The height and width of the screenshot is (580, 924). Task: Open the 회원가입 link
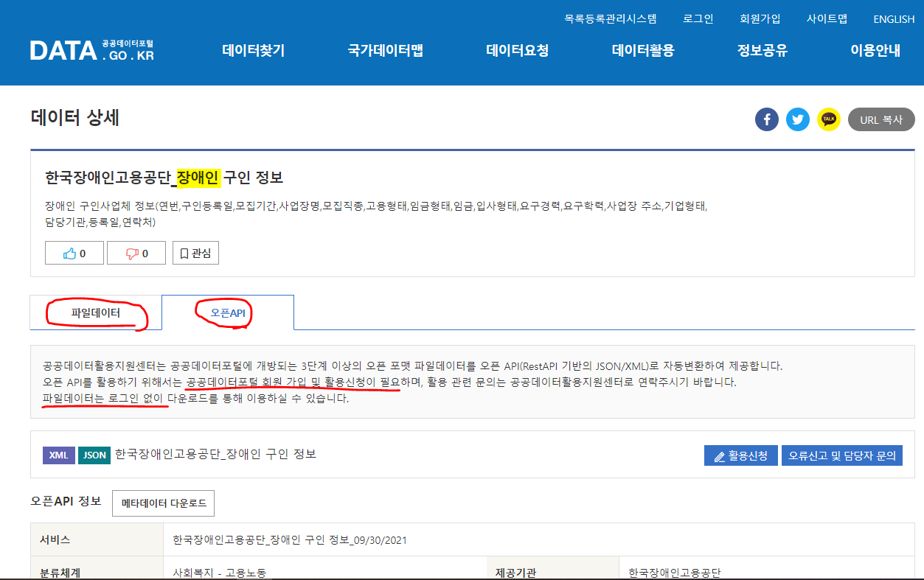point(760,19)
